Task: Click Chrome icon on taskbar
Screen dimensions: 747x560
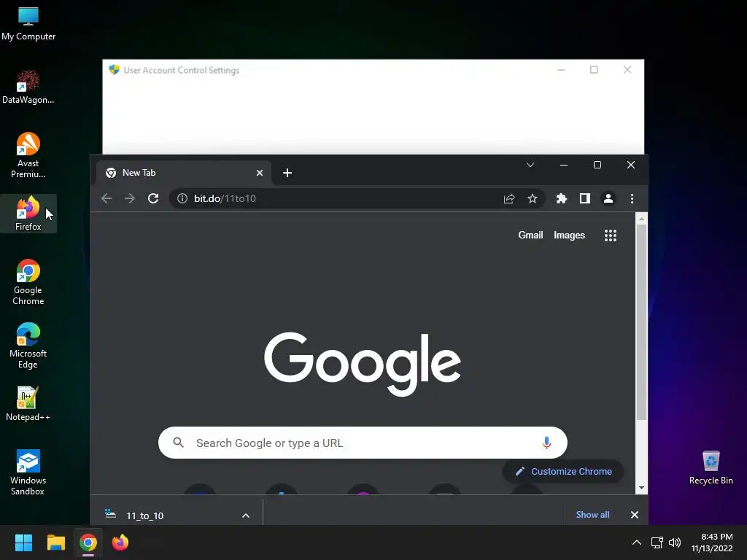Action: pyautogui.click(x=88, y=542)
